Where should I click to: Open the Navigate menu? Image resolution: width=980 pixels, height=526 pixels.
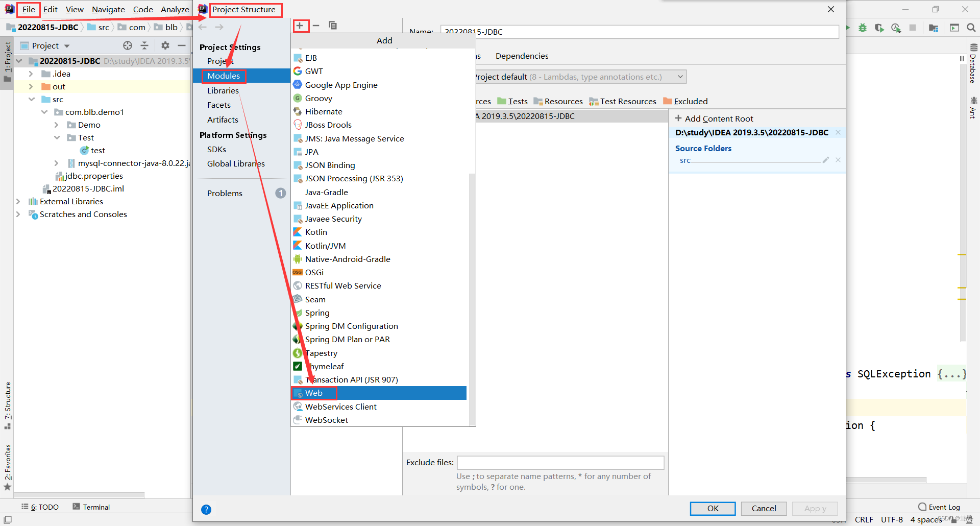point(108,9)
